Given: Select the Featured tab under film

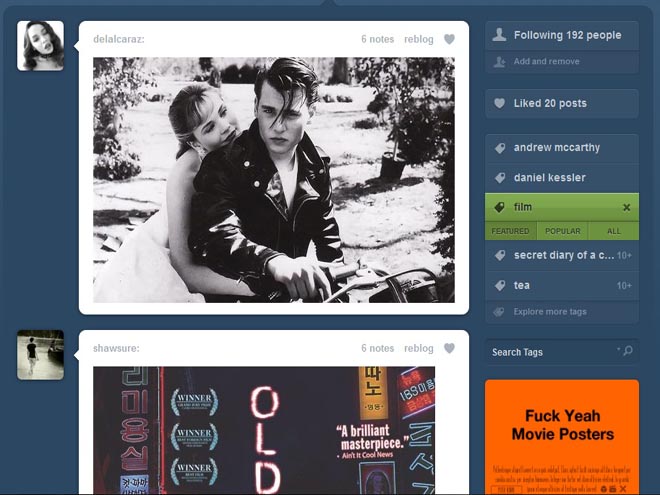Looking at the screenshot, I should [x=510, y=231].
